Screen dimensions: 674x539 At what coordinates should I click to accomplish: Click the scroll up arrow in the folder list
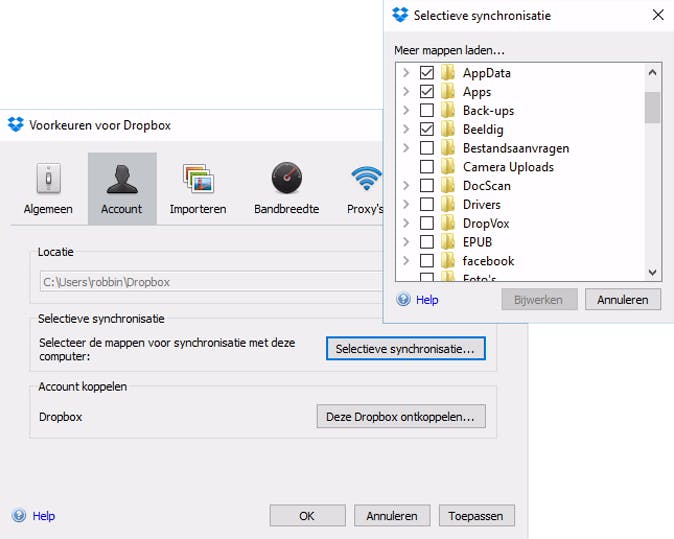tap(652, 73)
